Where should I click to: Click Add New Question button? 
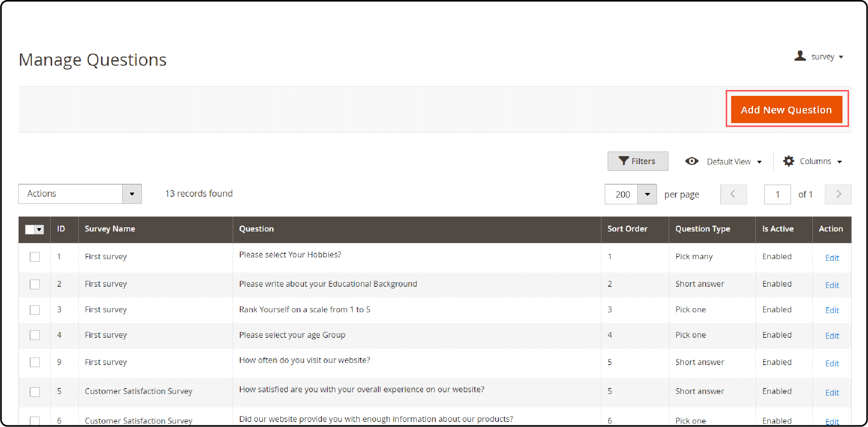coord(786,110)
